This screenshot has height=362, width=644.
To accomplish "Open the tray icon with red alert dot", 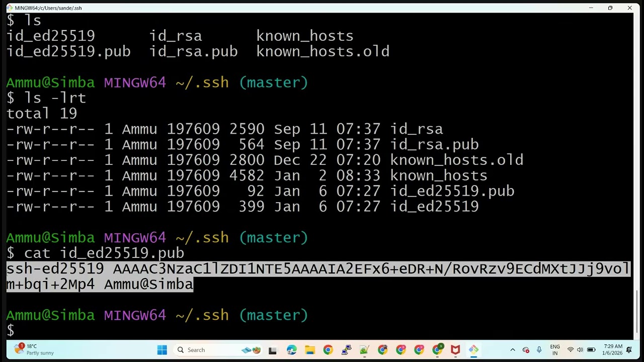I will pyautogui.click(x=526, y=350).
